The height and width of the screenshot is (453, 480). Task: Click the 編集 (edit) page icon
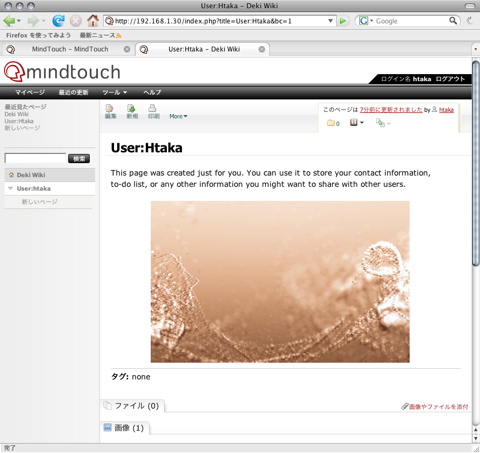pyautogui.click(x=110, y=112)
